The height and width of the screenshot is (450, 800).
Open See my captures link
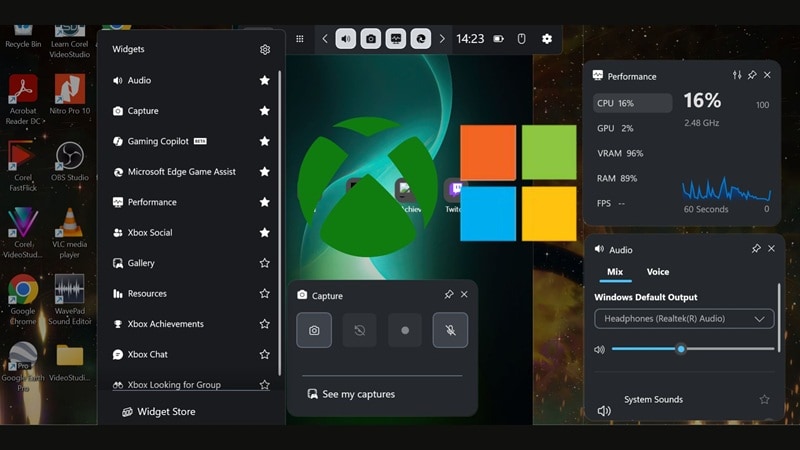[x=351, y=394]
